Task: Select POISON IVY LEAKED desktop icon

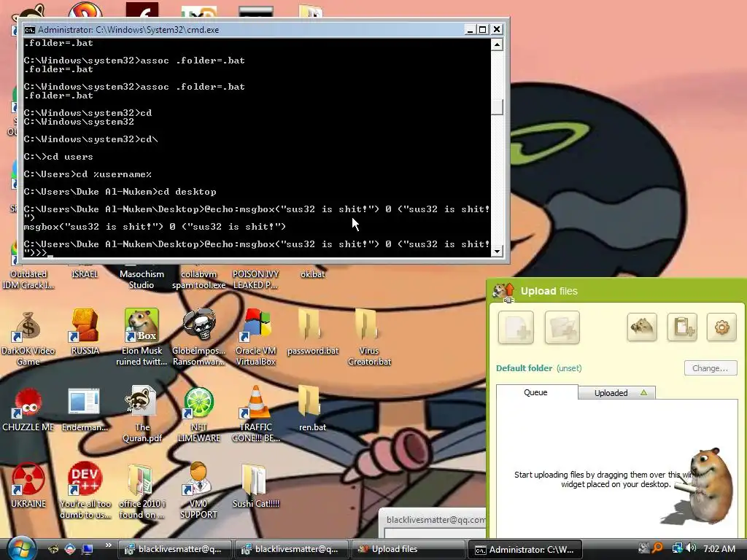Action: pyautogui.click(x=255, y=279)
